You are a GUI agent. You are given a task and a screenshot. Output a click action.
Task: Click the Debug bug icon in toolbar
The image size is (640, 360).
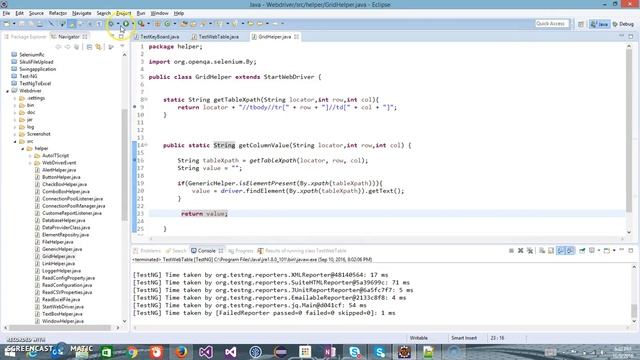coord(111,24)
